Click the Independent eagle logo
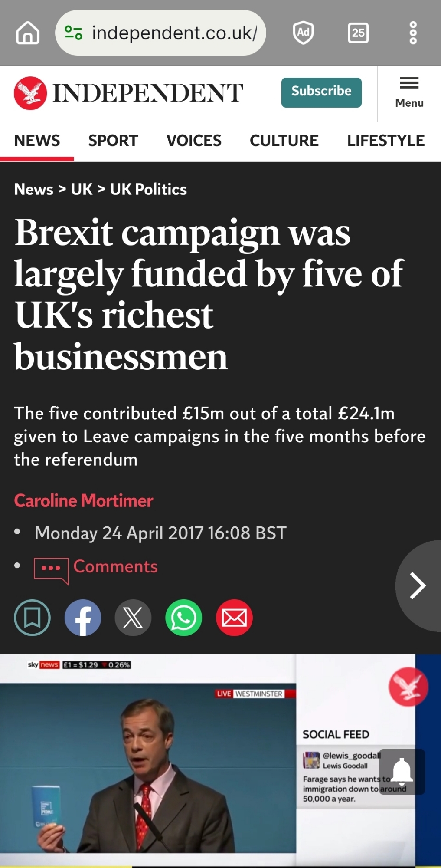This screenshot has height=868, width=441. [x=30, y=93]
